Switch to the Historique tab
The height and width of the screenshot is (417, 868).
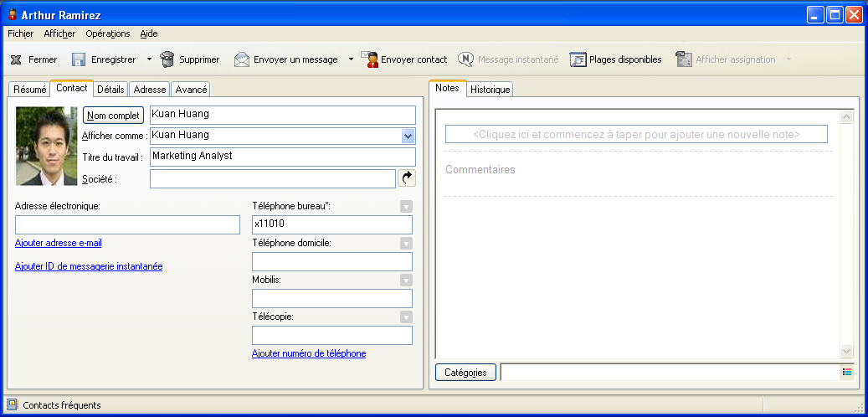(x=490, y=89)
